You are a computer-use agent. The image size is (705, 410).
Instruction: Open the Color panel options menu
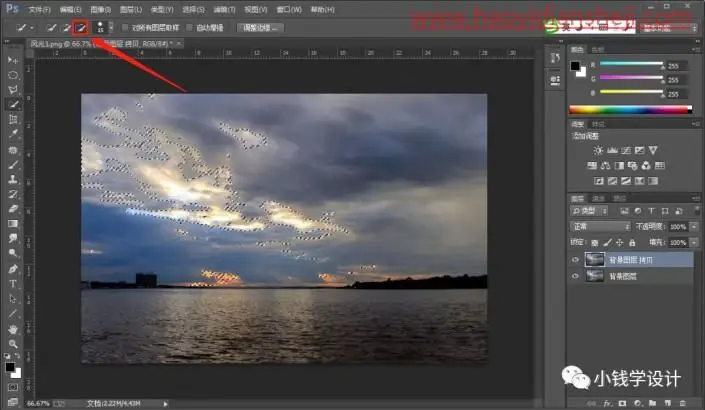point(696,49)
